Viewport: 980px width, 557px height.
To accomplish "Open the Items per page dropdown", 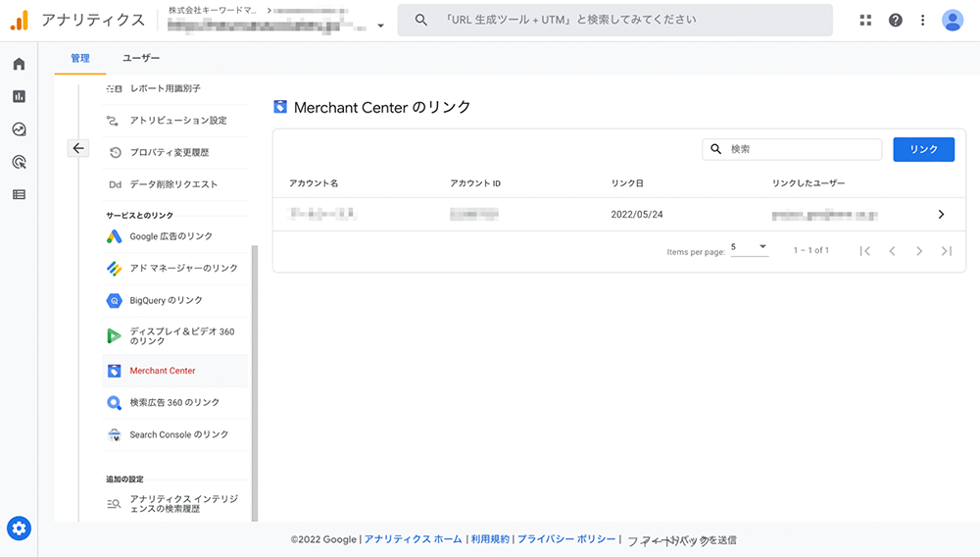I will coord(749,247).
